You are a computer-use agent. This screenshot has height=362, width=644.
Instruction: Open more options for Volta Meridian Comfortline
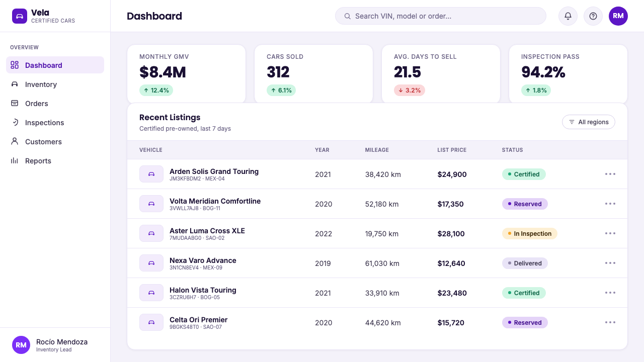tap(610, 204)
